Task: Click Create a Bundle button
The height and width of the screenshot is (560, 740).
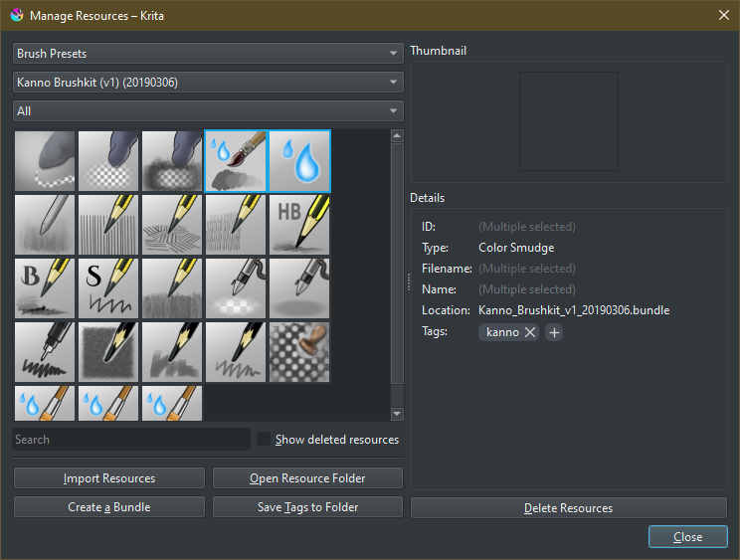Action: pyautogui.click(x=109, y=507)
